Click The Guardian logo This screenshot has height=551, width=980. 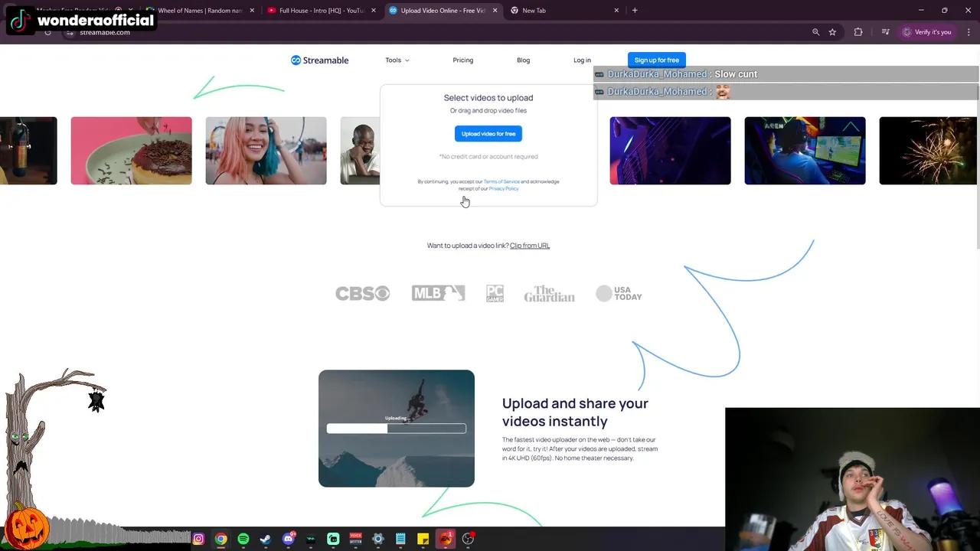[x=549, y=293]
